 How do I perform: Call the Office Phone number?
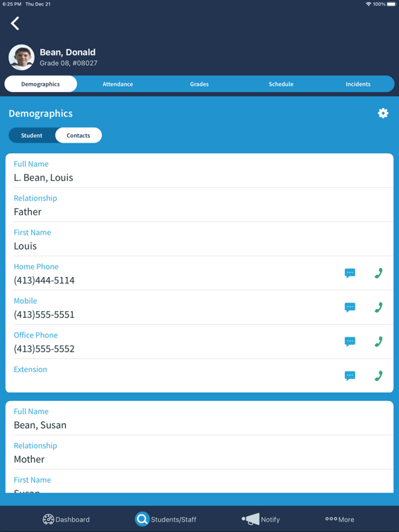pyautogui.click(x=378, y=342)
